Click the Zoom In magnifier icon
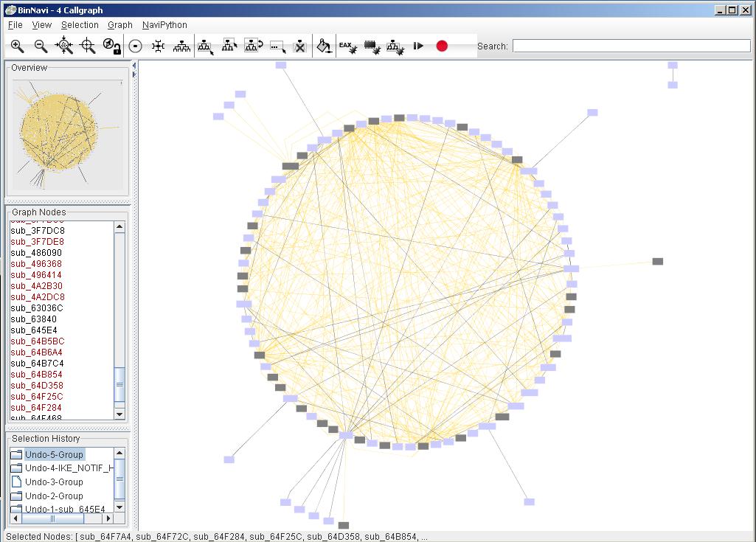The width and height of the screenshot is (756, 542). (18, 46)
